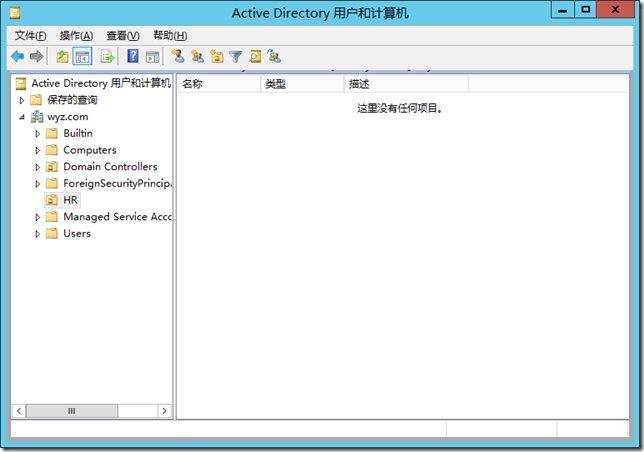This screenshot has width=644, height=452.
Task: Open the 帮助(H) menu
Action: coord(170,36)
